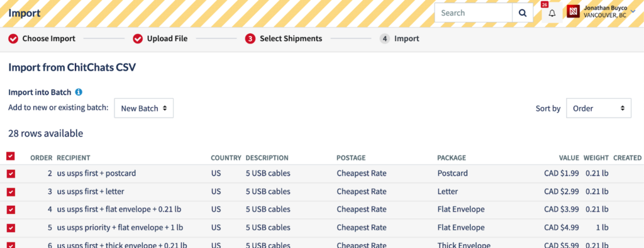
Task: Uncheck the order 4 flat envelope row checkbox
Action: pyautogui.click(x=11, y=210)
